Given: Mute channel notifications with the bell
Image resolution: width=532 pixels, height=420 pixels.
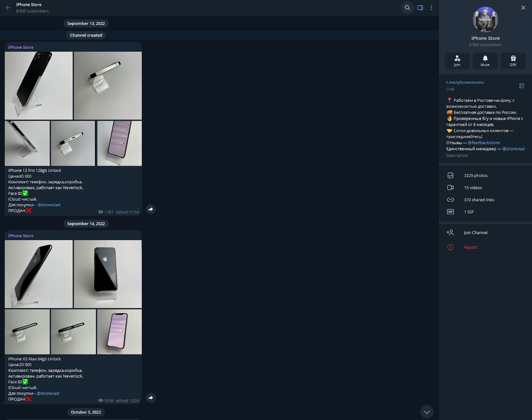Looking at the screenshot, I should tap(485, 61).
